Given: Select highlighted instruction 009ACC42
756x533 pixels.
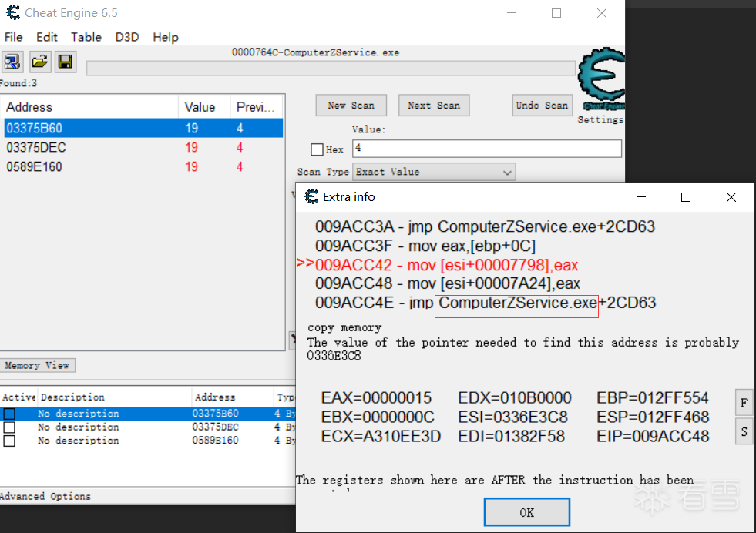Looking at the screenshot, I should [446, 264].
